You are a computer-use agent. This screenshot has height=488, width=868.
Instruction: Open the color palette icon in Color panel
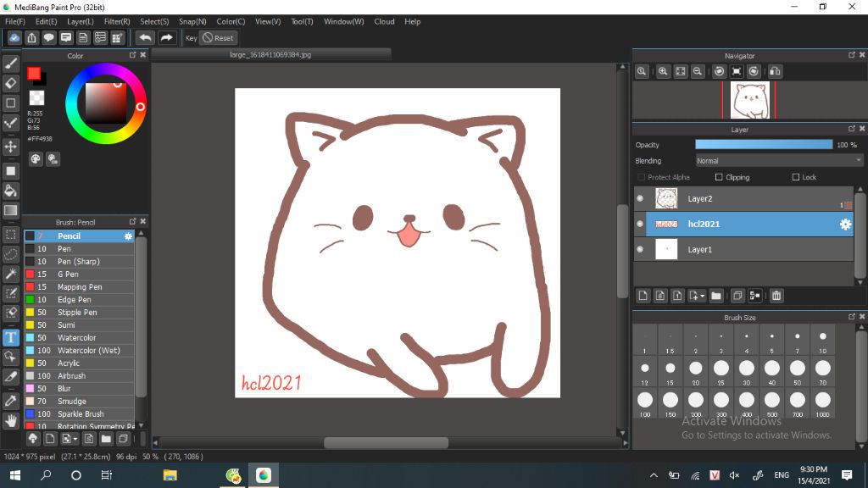point(36,159)
